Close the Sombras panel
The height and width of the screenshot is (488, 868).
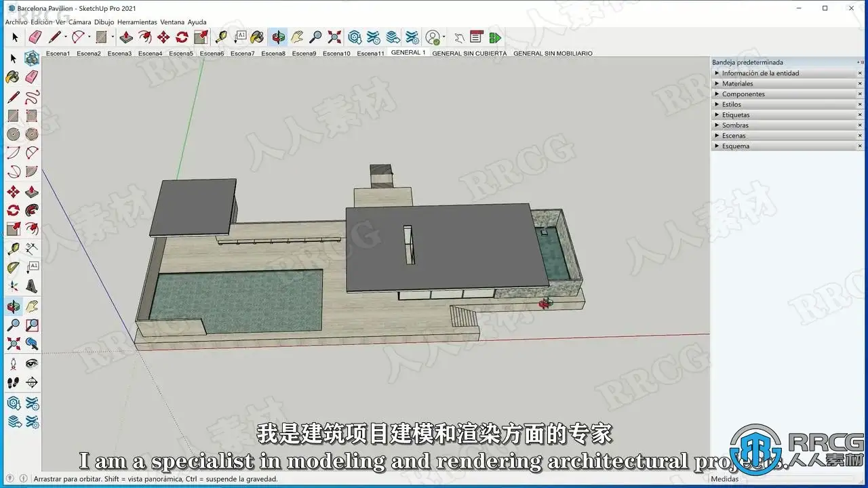(860, 125)
